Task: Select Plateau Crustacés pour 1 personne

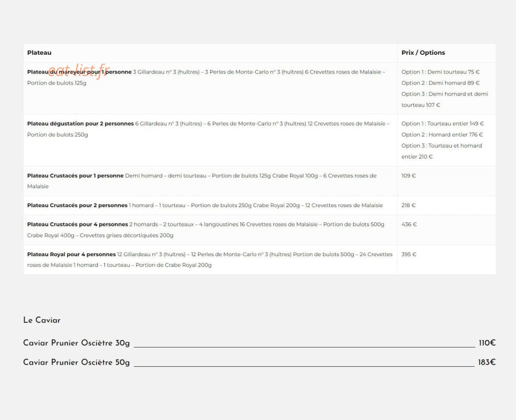Action: pyautogui.click(x=75, y=176)
